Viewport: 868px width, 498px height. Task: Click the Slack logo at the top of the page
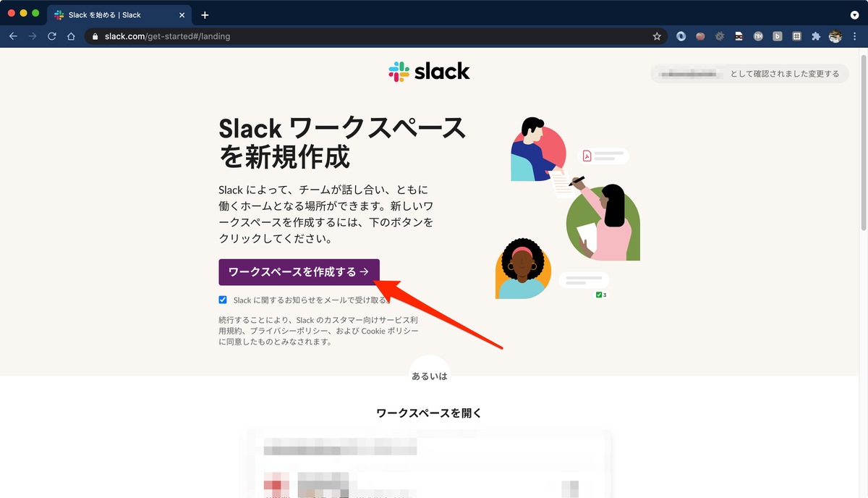tap(430, 71)
